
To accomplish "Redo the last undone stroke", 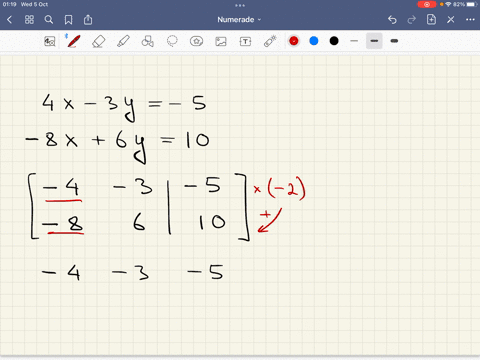I will coord(412,20).
